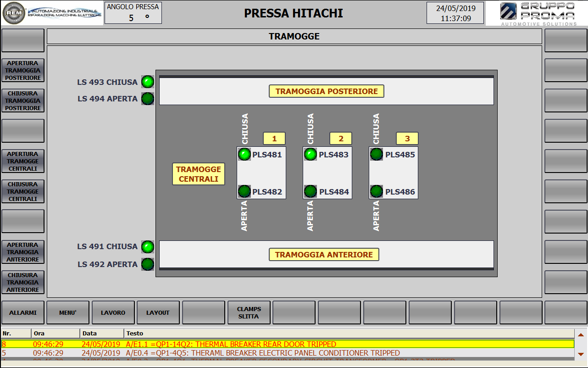588x368 pixels.
Task: Click the Tramoggia Posteriore label
Action: [x=327, y=91]
